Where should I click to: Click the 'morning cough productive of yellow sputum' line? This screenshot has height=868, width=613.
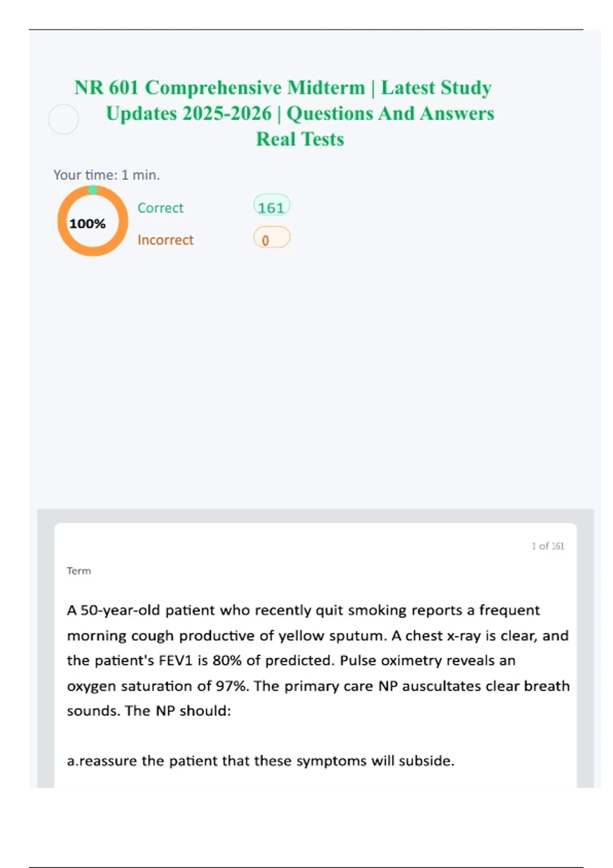(x=317, y=636)
